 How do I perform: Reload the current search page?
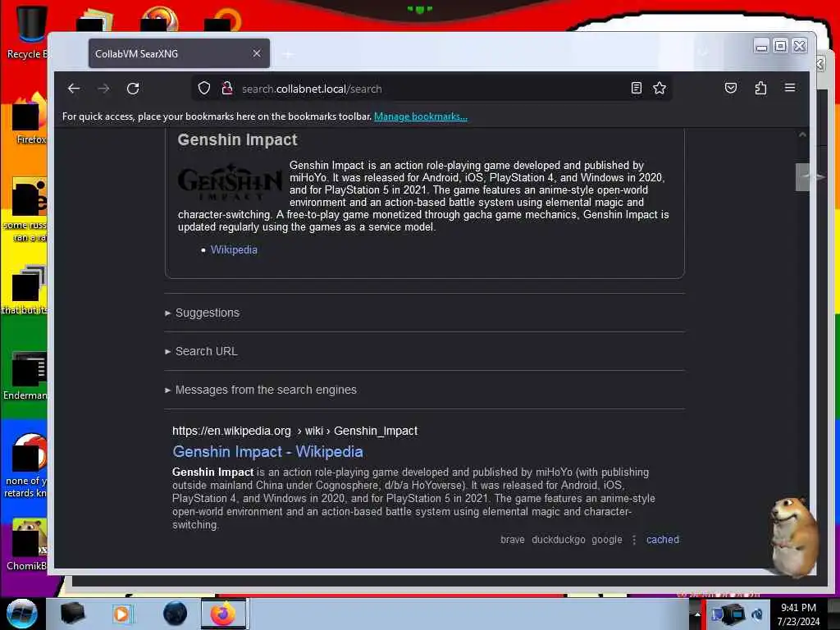133,89
